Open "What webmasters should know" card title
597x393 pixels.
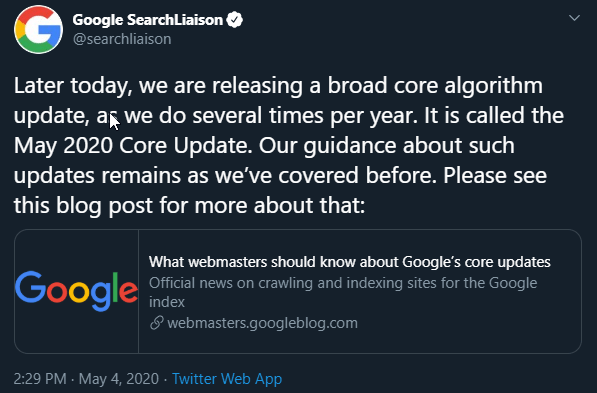[x=350, y=262]
